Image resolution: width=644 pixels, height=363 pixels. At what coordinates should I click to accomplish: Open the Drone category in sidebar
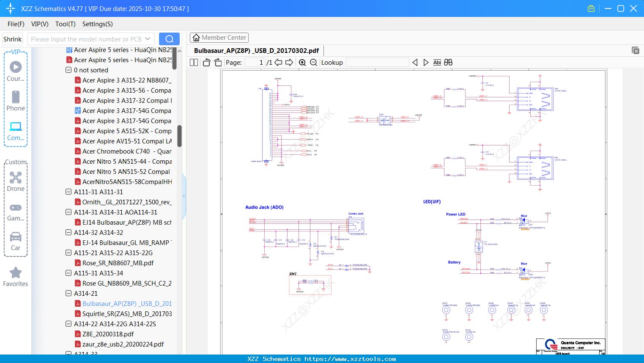16,181
